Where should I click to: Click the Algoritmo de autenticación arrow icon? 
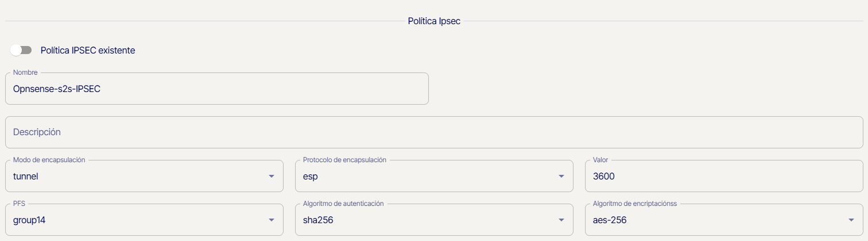pyautogui.click(x=561, y=220)
